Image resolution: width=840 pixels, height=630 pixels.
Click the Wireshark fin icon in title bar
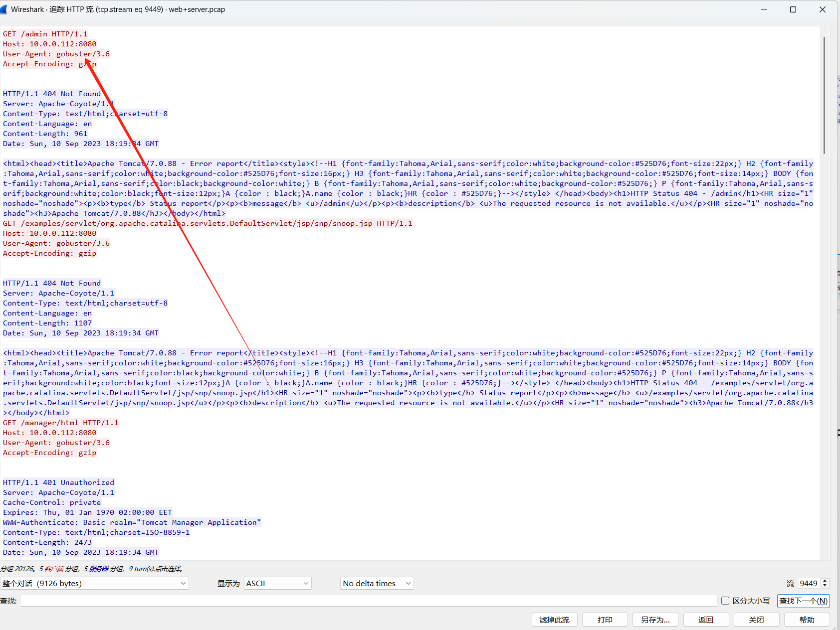pyautogui.click(x=3, y=9)
